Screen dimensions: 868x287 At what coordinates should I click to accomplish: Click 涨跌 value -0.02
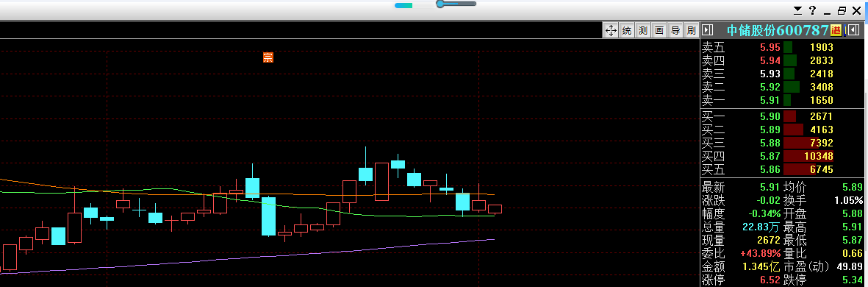(768, 201)
